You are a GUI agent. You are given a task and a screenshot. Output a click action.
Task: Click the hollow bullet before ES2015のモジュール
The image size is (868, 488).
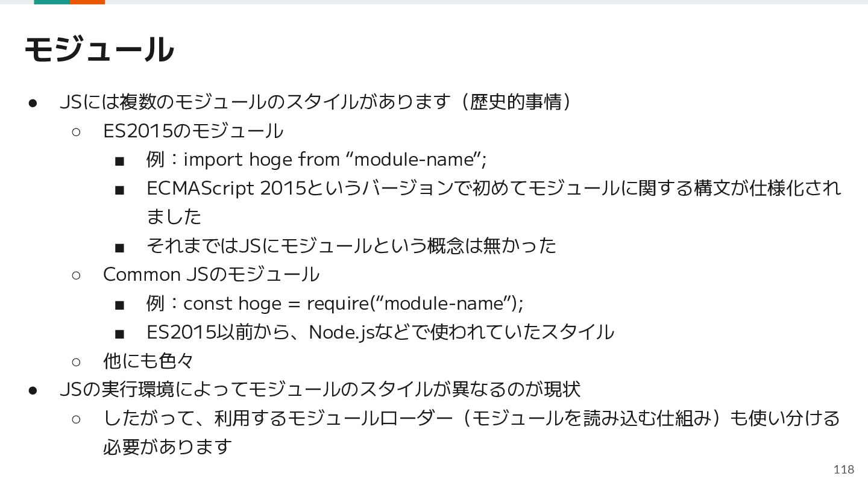coord(76,131)
